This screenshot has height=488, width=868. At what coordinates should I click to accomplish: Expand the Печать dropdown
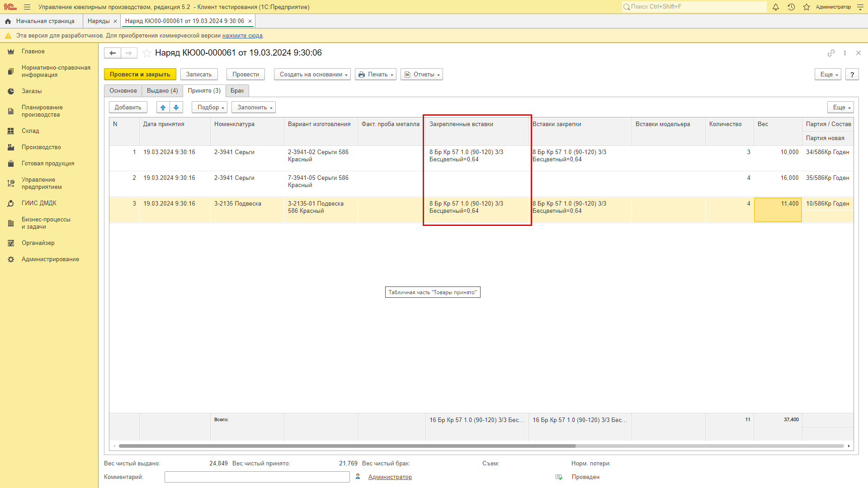coord(376,75)
